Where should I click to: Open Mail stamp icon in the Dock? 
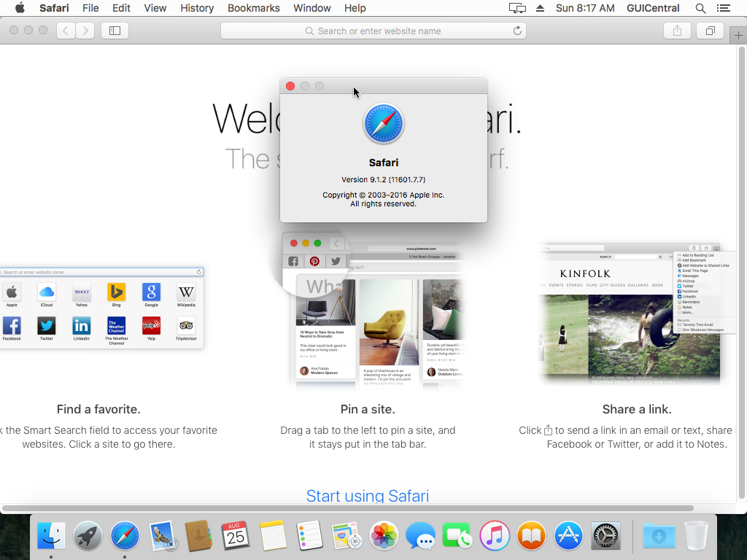coord(162,535)
